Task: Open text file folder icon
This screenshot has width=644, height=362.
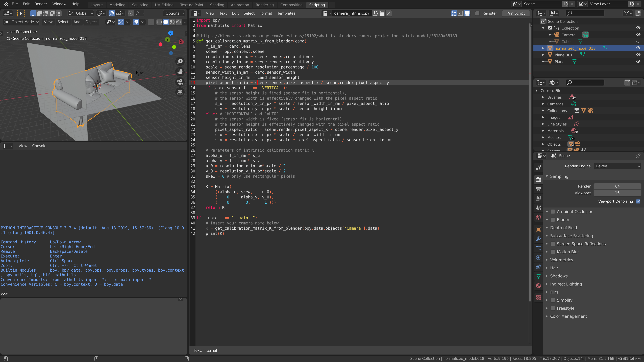Action: click(x=382, y=13)
